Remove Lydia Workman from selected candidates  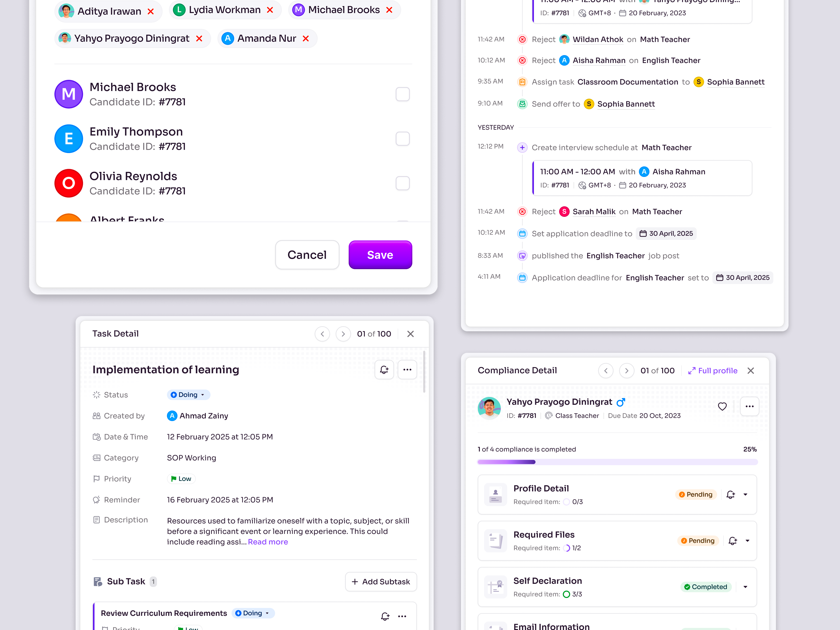point(270,10)
